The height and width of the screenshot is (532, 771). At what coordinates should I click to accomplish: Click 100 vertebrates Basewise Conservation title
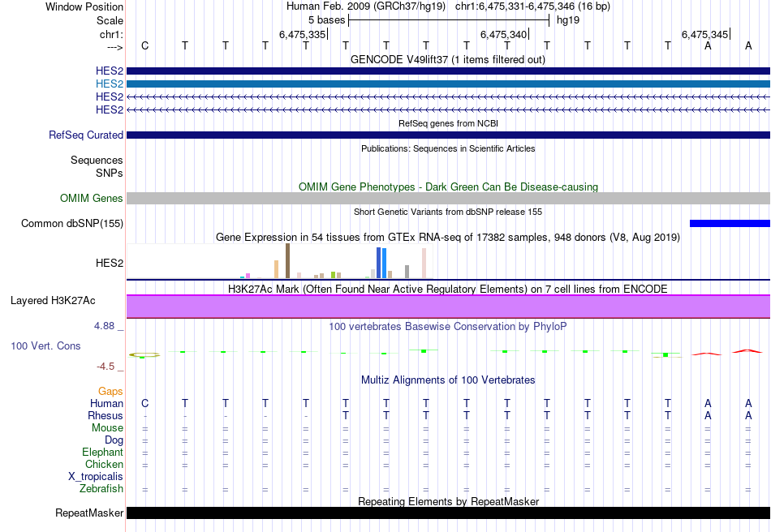[x=448, y=327]
